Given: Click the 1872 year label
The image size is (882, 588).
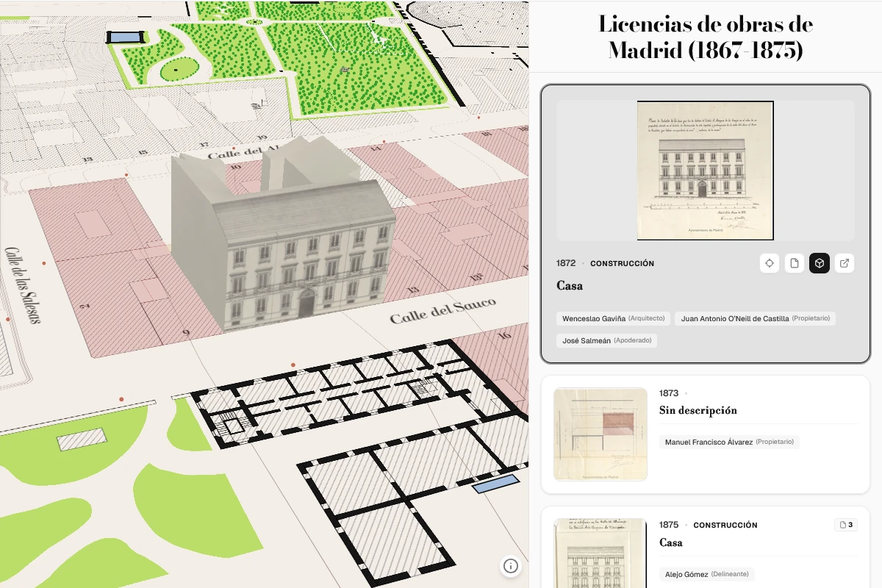Looking at the screenshot, I should (x=566, y=263).
